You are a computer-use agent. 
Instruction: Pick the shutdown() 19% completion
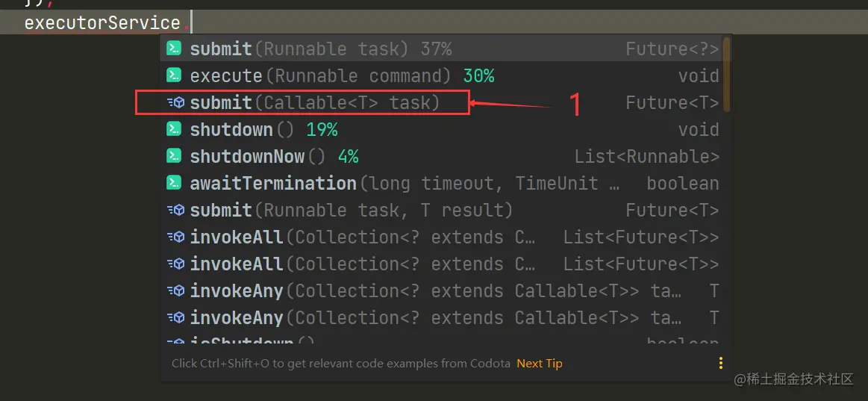pos(442,129)
